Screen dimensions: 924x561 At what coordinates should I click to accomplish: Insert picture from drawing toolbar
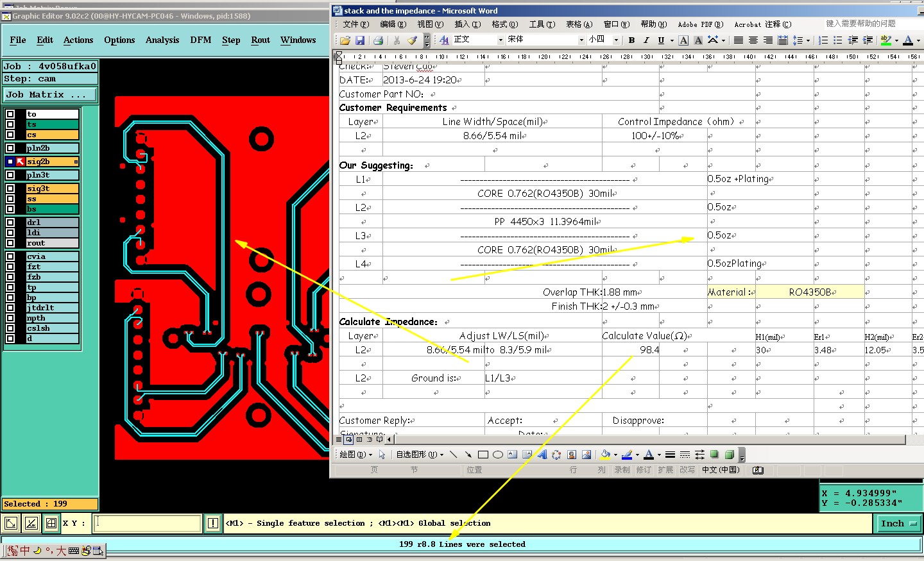586,455
